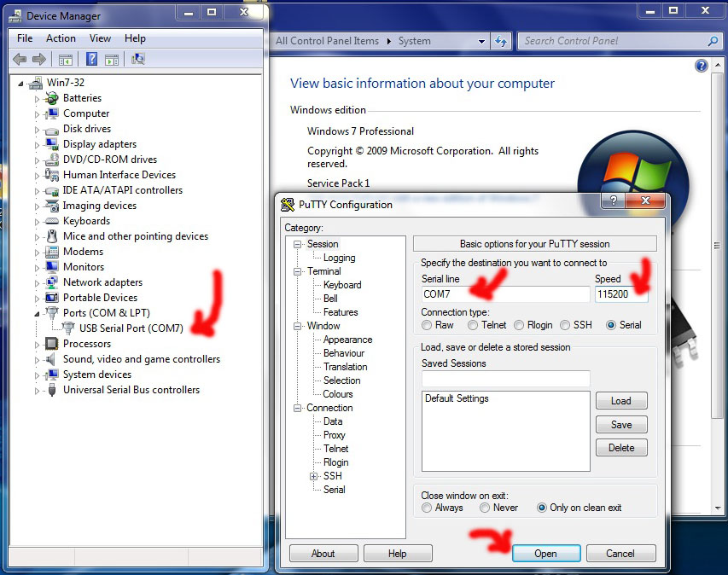Click the PuTTY title bar icon
The width and height of the screenshot is (728, 575).
[288, 204]
